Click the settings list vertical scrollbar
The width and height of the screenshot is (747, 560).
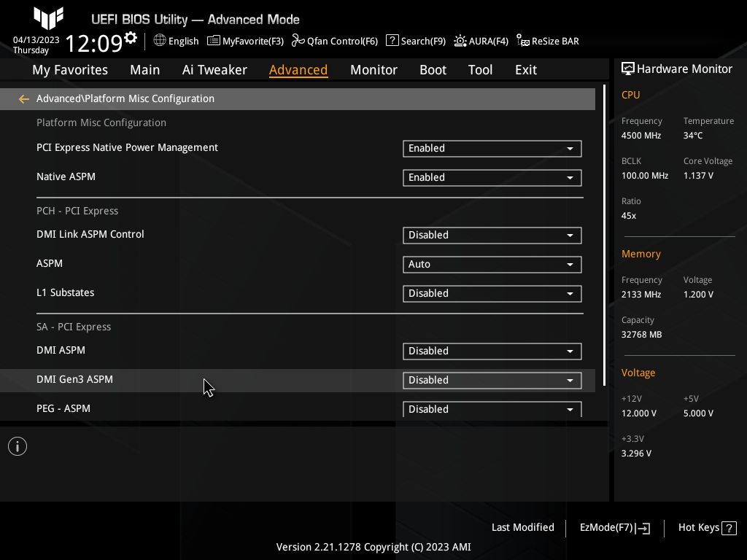pyautogui.click(x=604, y=236)
